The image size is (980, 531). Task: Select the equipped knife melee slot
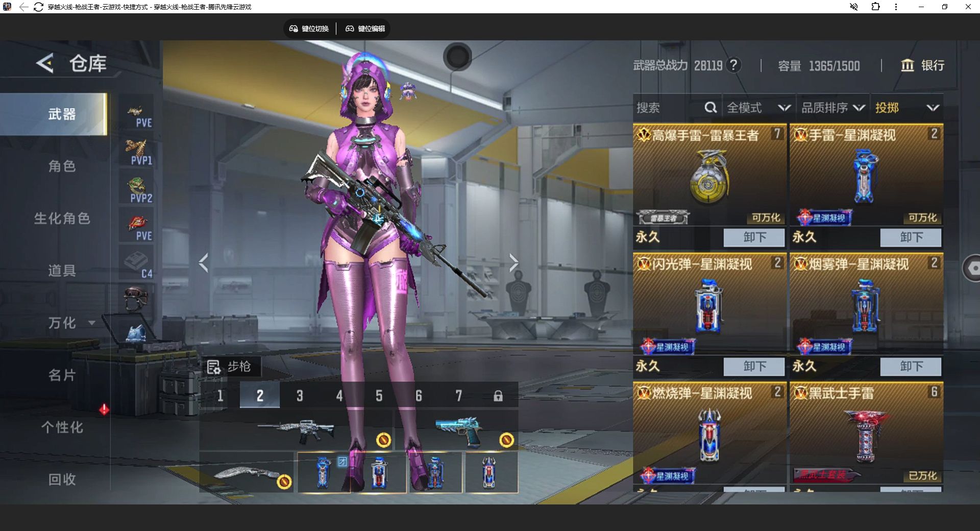tap(247, 473)
